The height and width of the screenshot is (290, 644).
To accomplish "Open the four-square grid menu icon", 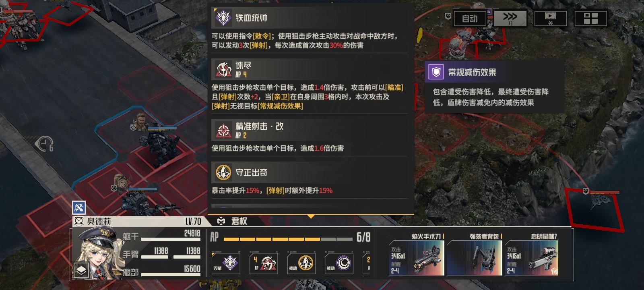I will click(590, 19).
